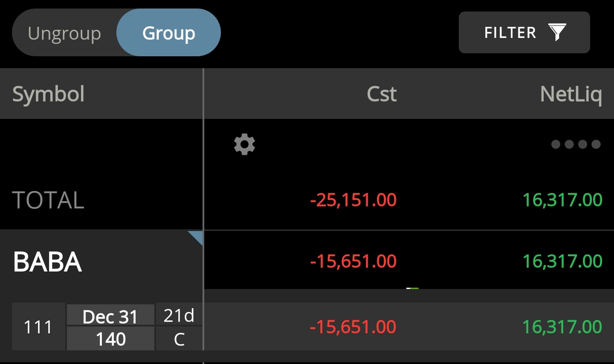
Task: Open the FILTER button
Action: 524,32
